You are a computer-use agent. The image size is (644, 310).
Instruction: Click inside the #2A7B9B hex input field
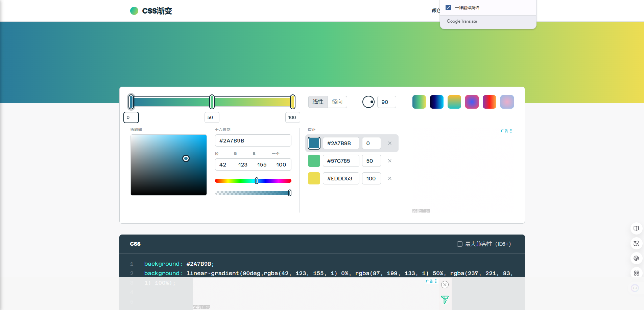tap(253, 140)
